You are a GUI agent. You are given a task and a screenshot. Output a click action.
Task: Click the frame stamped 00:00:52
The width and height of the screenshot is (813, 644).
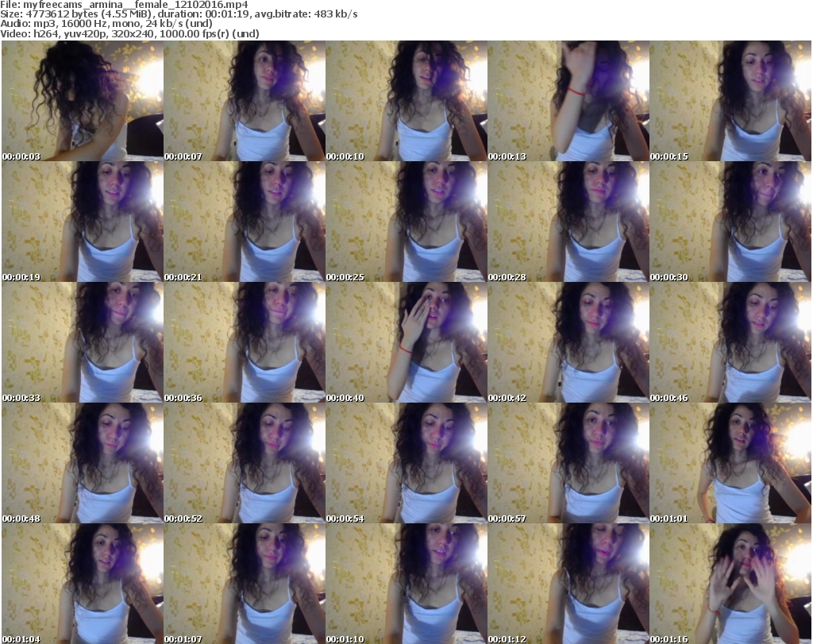point(245,463)
